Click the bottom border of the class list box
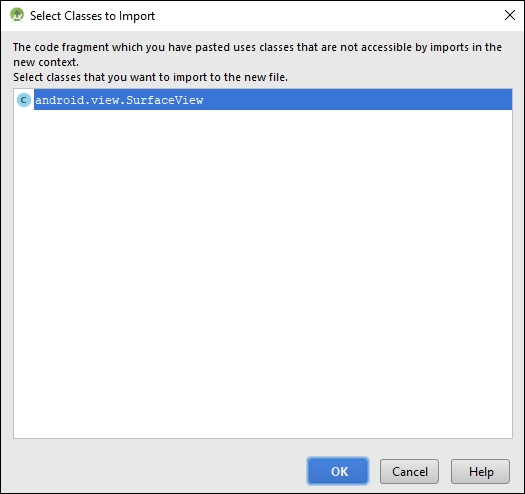Image resolution: width=525 pixels, height=494 pixels. tap(263, 438)
